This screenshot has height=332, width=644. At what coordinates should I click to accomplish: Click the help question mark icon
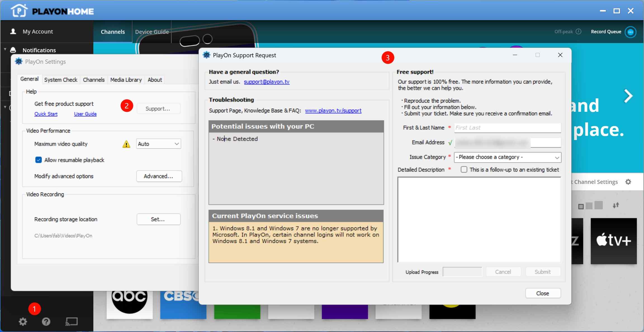pyautogui.click(x=46, y=322)
